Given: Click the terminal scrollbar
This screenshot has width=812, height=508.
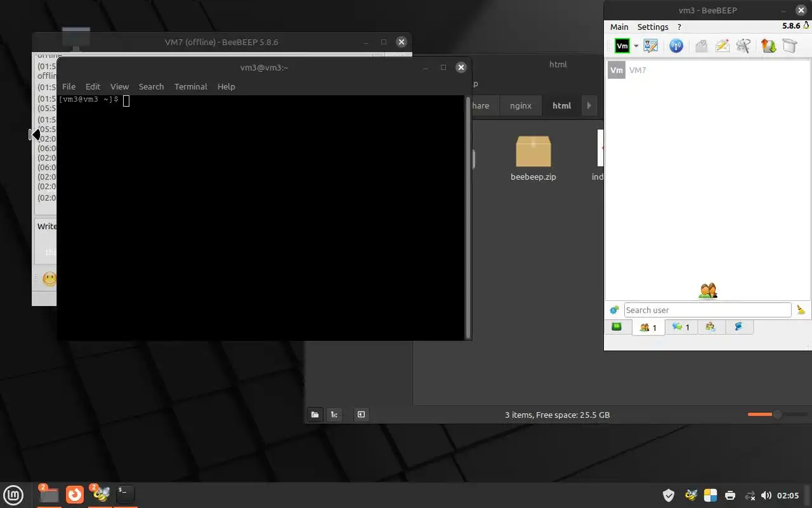Looking at the screenshot, I should tap(468, 217).
